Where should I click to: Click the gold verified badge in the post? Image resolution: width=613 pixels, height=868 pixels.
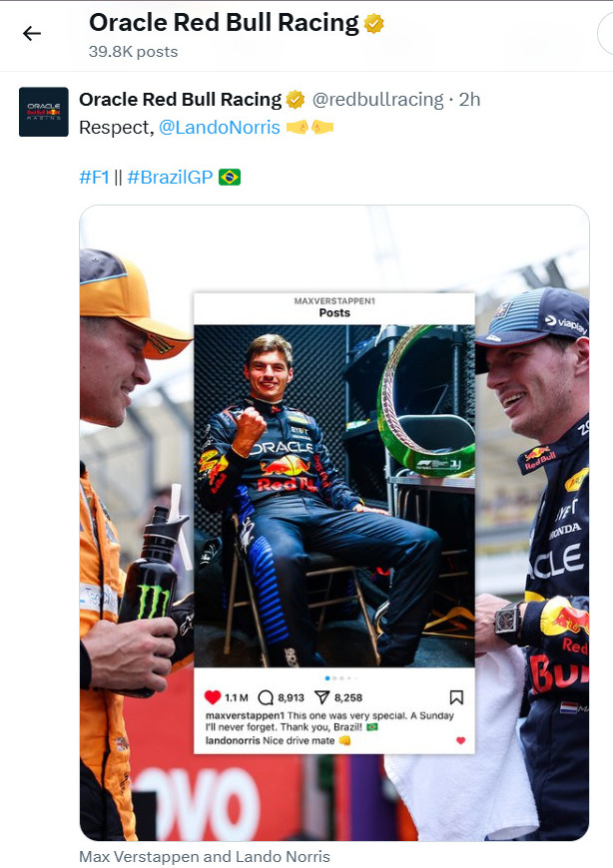296,99
